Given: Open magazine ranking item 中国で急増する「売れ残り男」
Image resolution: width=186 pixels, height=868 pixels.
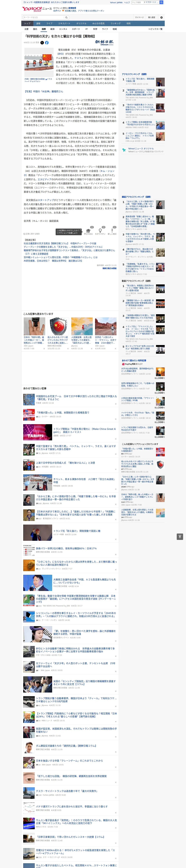Looking at the screenshot, I should pos(140,238).
